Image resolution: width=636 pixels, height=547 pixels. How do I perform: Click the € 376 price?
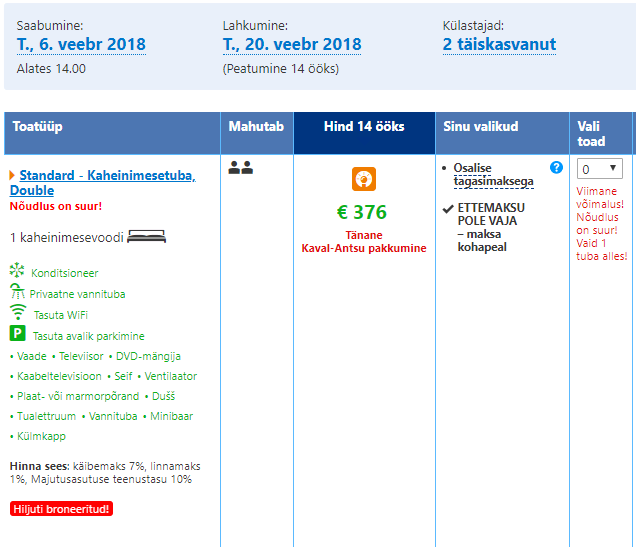(363, 212)
